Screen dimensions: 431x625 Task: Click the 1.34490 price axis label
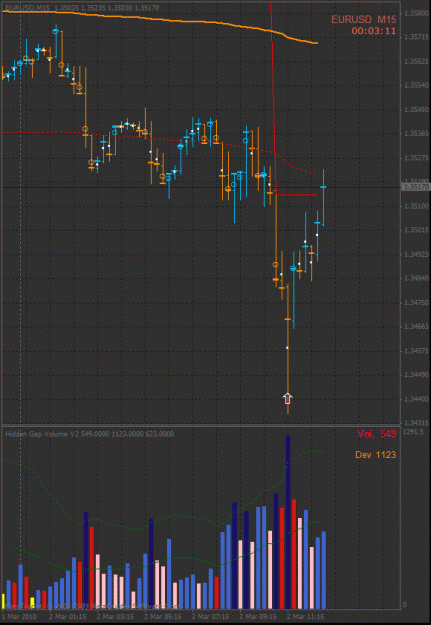[x=415, y=375]
